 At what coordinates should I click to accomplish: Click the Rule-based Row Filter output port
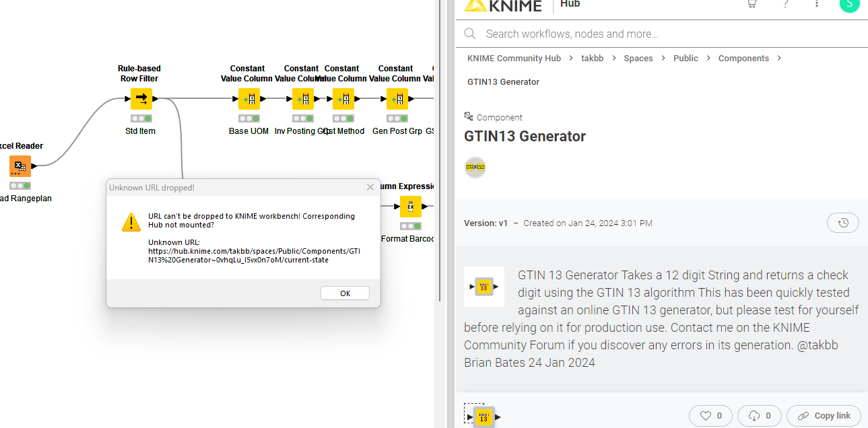[156, 99]
